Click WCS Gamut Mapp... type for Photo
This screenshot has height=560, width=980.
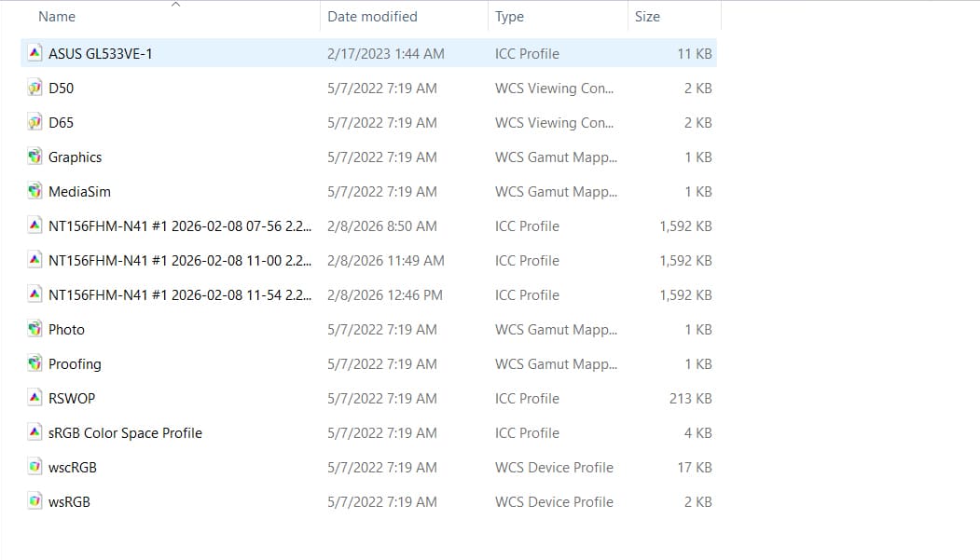(557, 330)
